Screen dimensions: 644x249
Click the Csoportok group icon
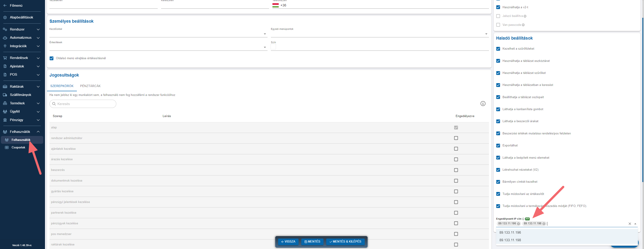tap(7, 148)
